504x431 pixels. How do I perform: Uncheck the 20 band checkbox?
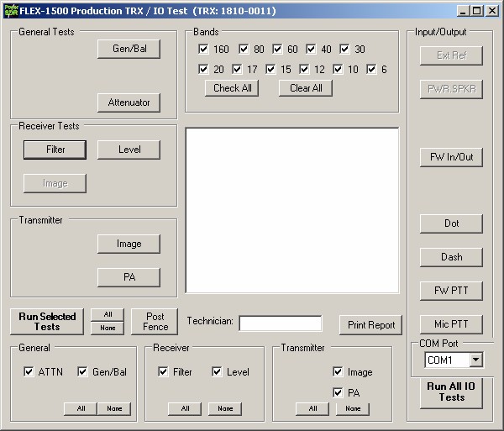click(203, 69)
